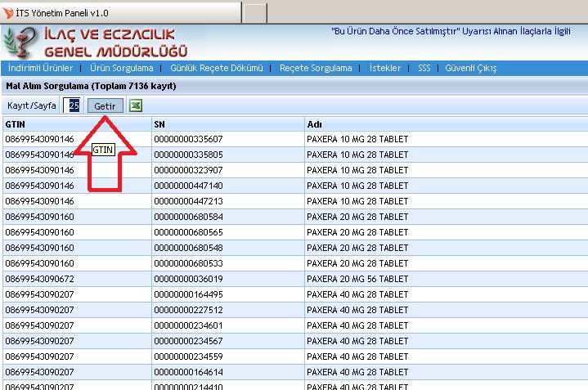This screenshot has width=588, height=390.
Task: Click product name in 00000000447213 row
Action: (x=357, y=201)
